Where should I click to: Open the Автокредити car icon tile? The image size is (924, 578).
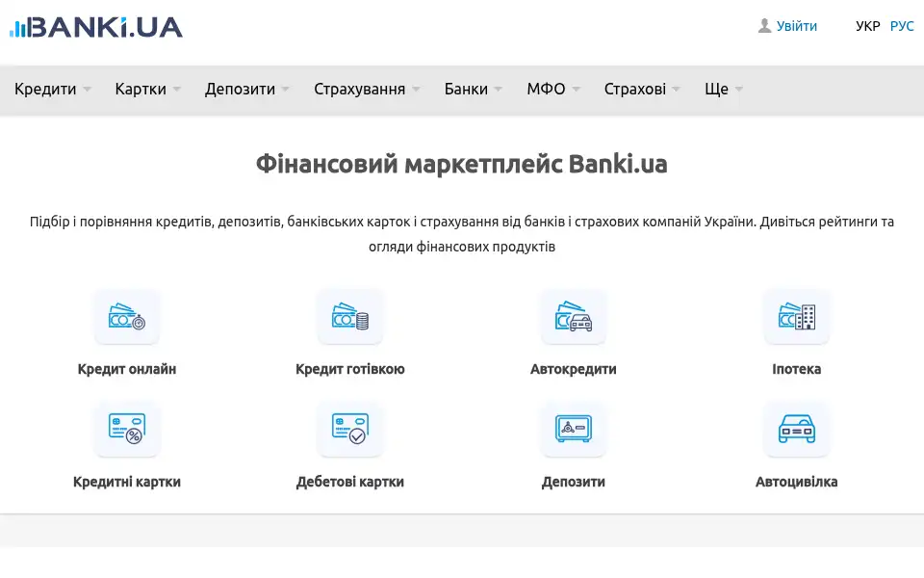point(574,317)
